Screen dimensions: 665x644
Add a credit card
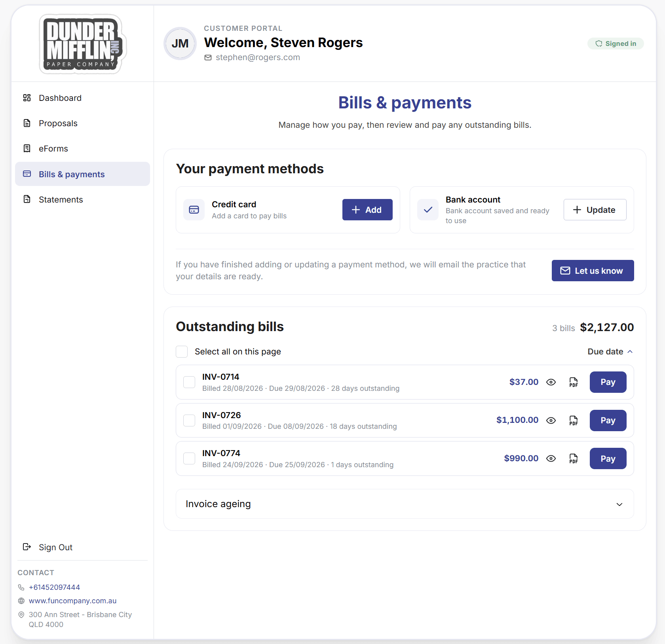367,210
